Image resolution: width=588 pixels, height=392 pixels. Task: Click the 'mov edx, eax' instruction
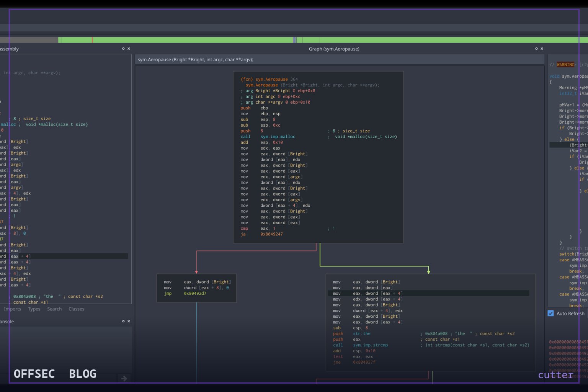[260, 148]
